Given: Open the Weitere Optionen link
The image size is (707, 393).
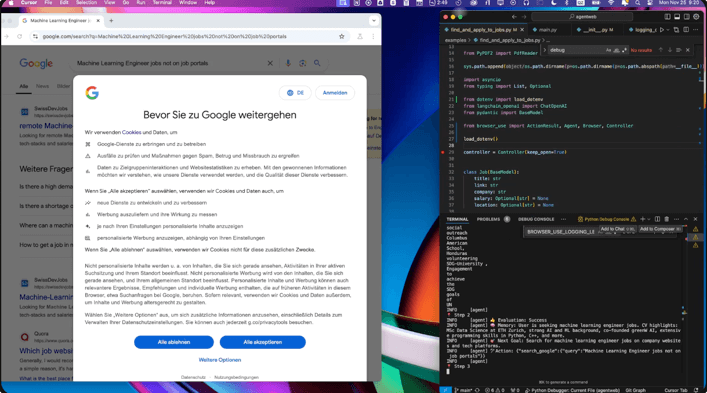Looking at the screenshot, I should (x=220, y=360).
